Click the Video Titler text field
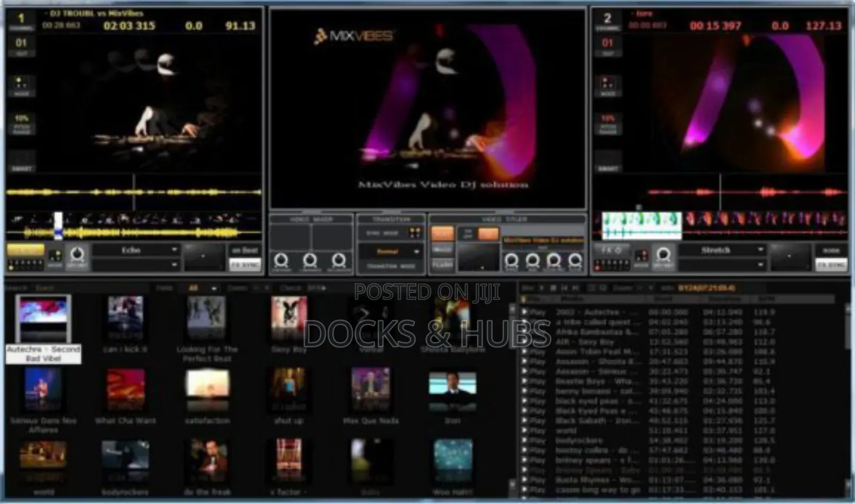This screenshot has width=855, height=504. (x=543, y=241)
